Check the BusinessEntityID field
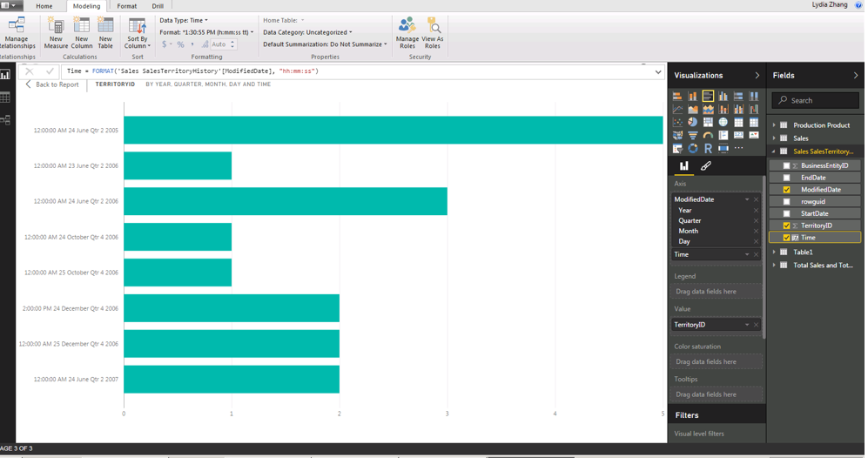 (x=786, y=165)
